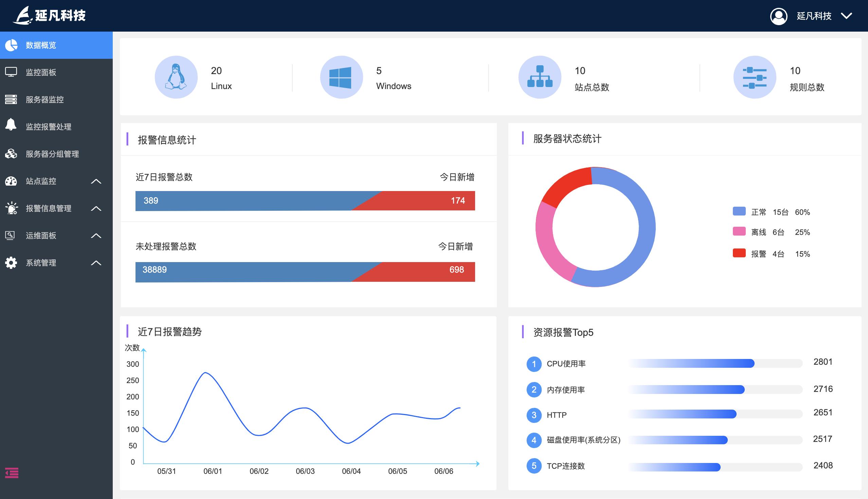Click the monitor icon for 监控面板
Image resolution: width=868 pixels, height=499 pixels.
pyautogui.click(x=11, y=72)
